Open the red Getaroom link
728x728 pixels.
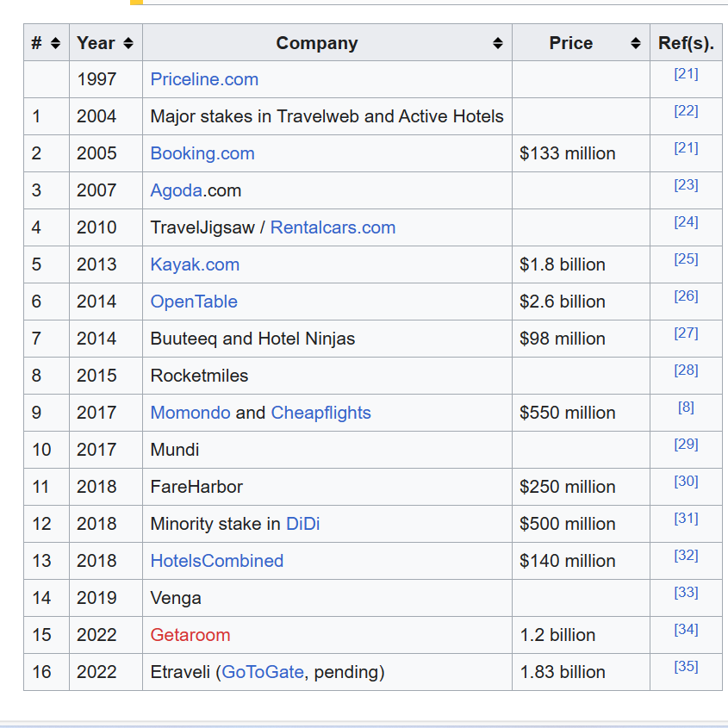[x=190, y=635]
